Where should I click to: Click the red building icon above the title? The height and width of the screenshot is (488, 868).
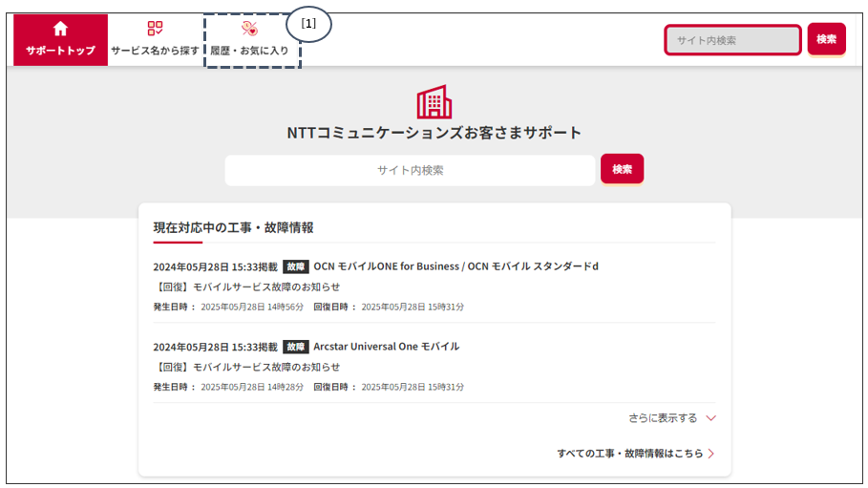tap(434, 101)
